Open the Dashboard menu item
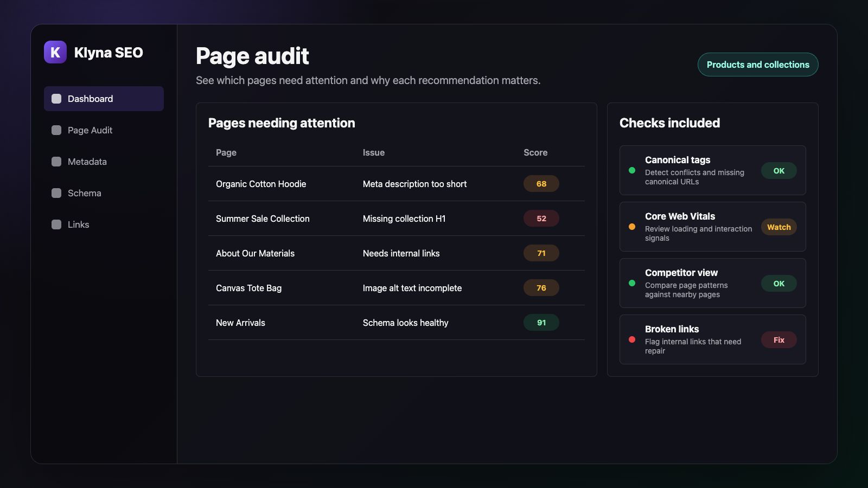Image resolution: width=868 pixels, height=488 pixels. point(104,99)
